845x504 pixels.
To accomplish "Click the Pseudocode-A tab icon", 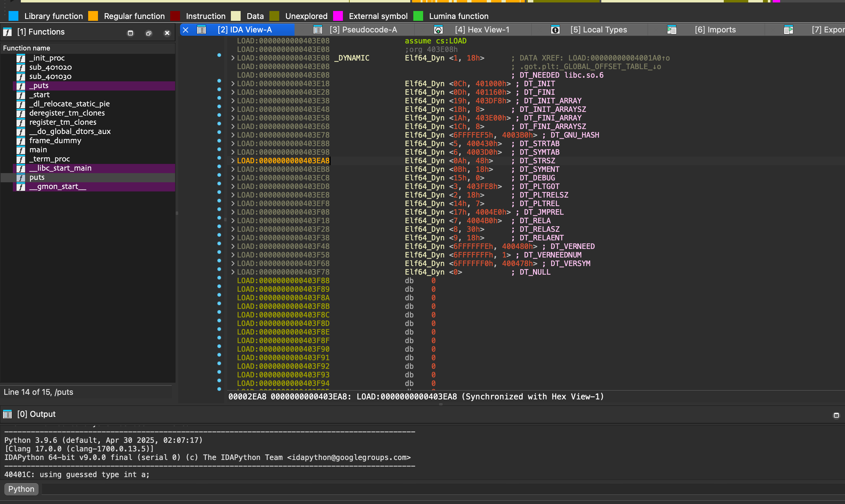I will (317, 30).
